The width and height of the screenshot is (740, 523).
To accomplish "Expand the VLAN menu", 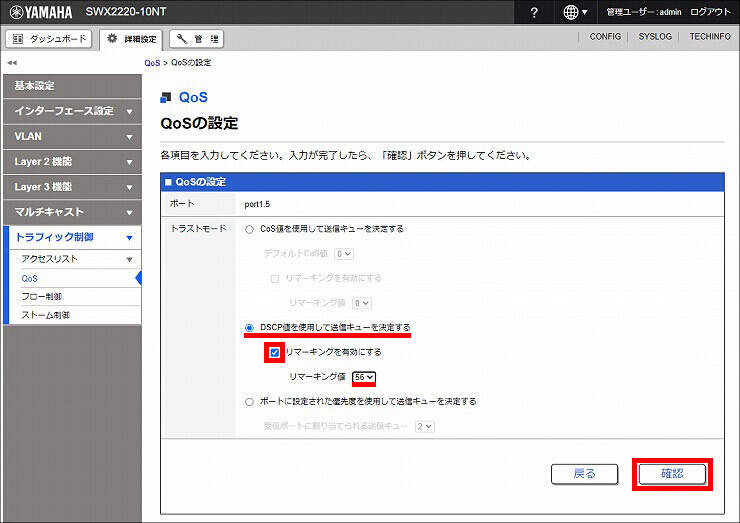I will pyautogui.click(x=72, y=136).
